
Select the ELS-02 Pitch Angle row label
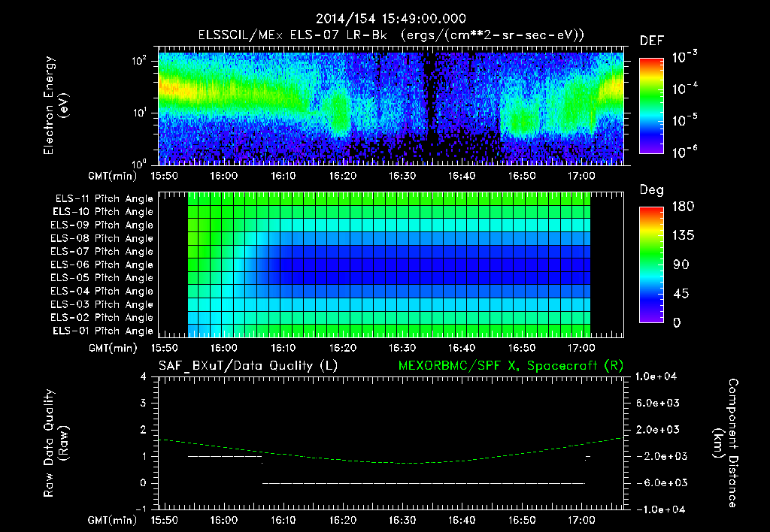[x=102, y=318]
